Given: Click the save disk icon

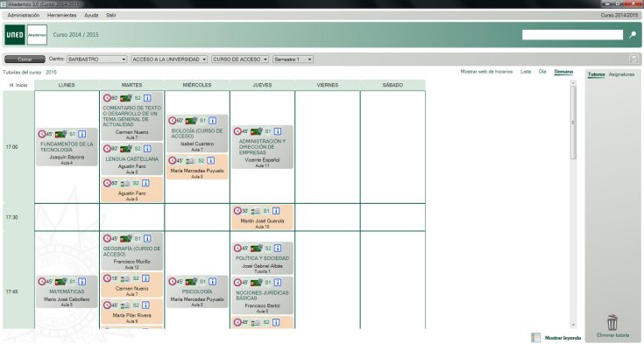Looking at the screenshot, I should coord(633,60).
